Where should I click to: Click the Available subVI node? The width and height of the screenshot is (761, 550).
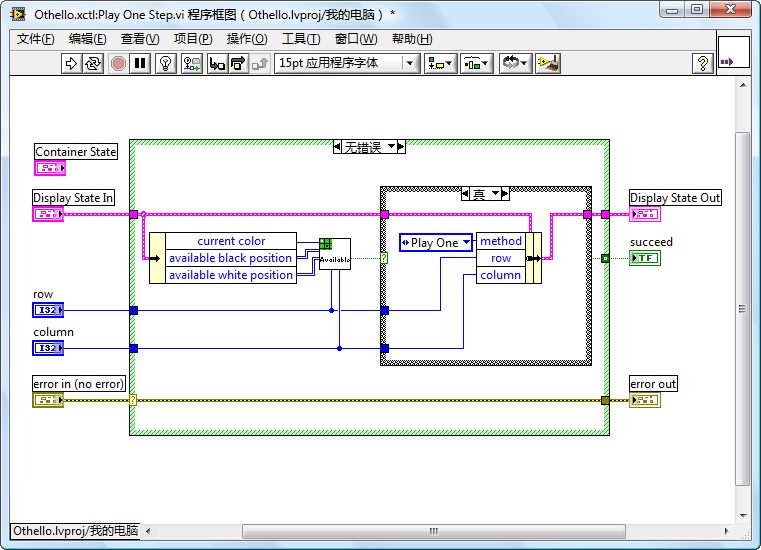click(334, 254)
